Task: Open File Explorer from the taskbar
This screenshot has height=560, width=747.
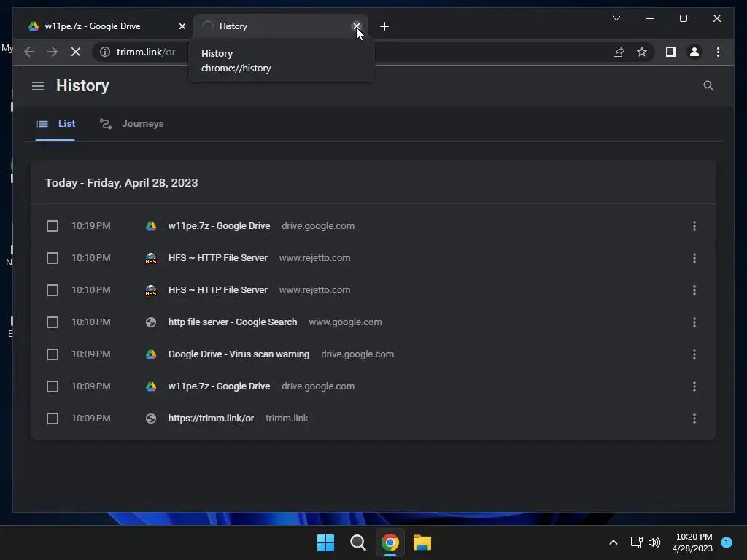Action: pyautogui.click(x=422, y=542)
